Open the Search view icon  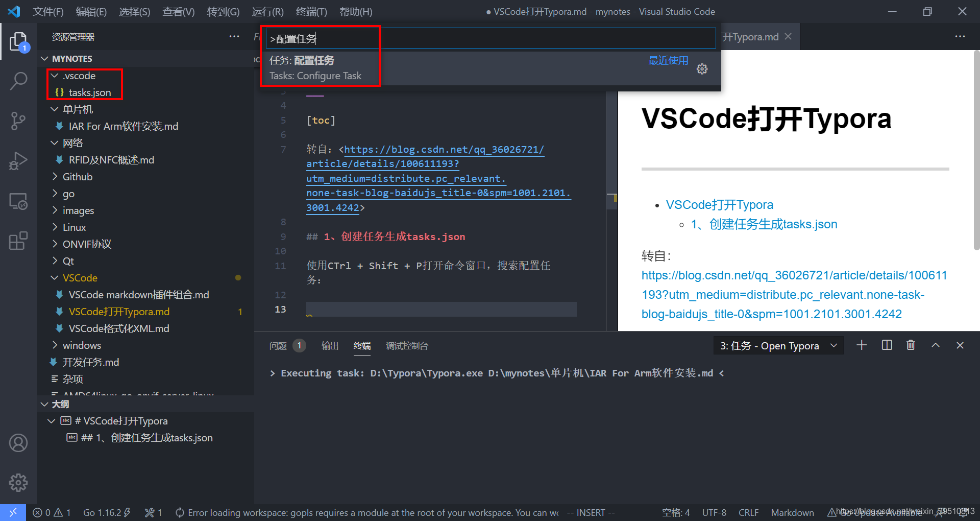tap(18, 81)
